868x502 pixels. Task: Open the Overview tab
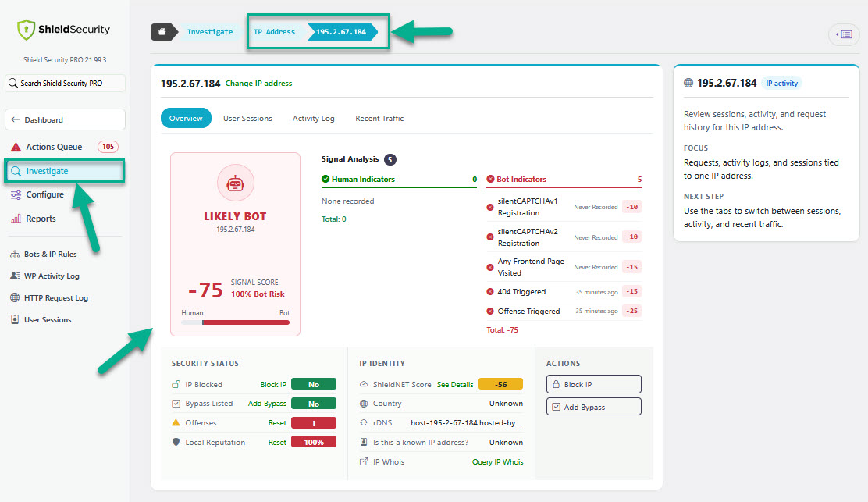tap(186, 118)
